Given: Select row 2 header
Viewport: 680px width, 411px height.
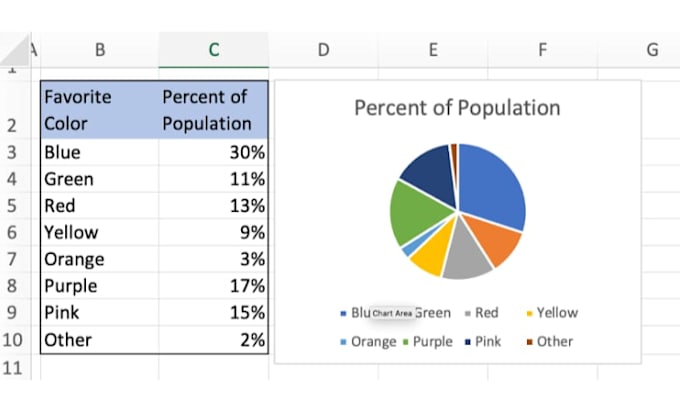Looking at the screenshot, I should coord(15,109).
